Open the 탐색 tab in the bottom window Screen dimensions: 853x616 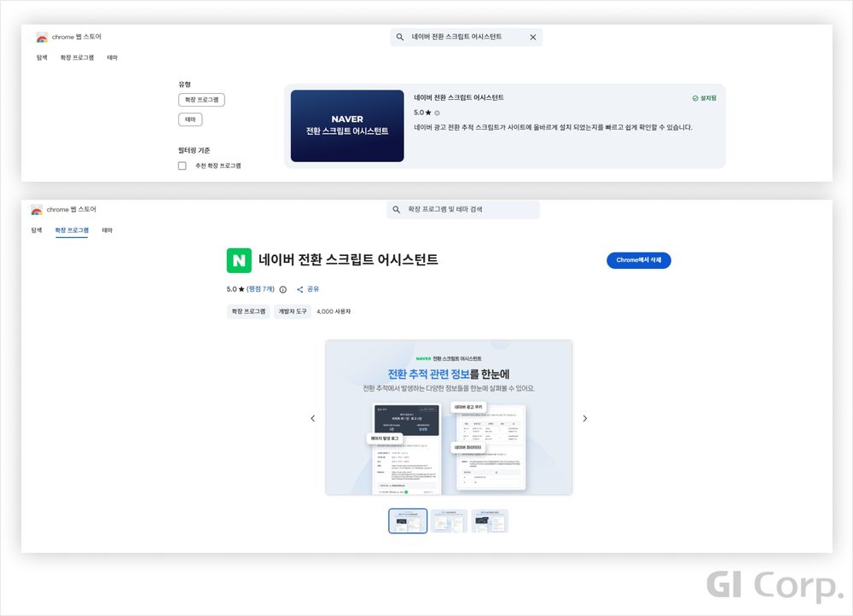[x=37, y=230]
